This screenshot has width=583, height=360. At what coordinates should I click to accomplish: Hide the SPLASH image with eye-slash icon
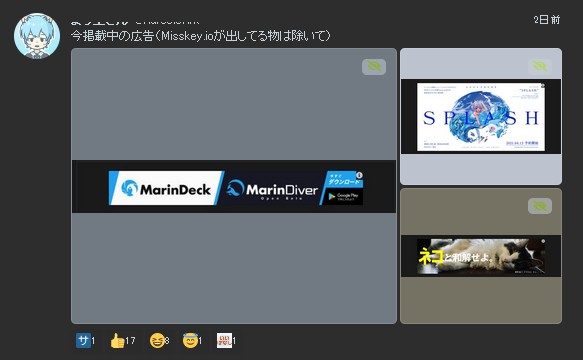(x=539, y=67)
